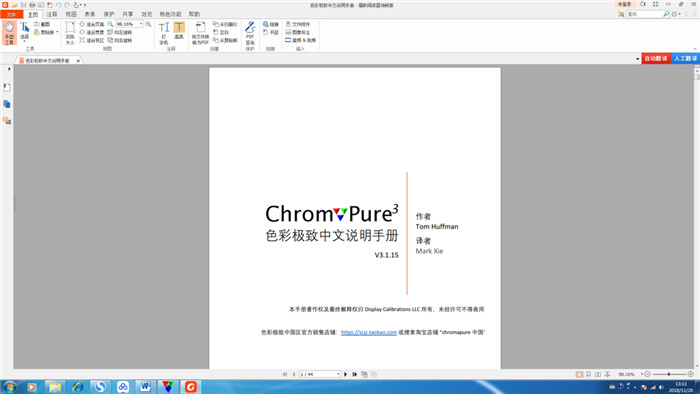Close the 色彩极致中文说明手册 document tab
The height and width of the screenshot is (394, 700).
78,61
